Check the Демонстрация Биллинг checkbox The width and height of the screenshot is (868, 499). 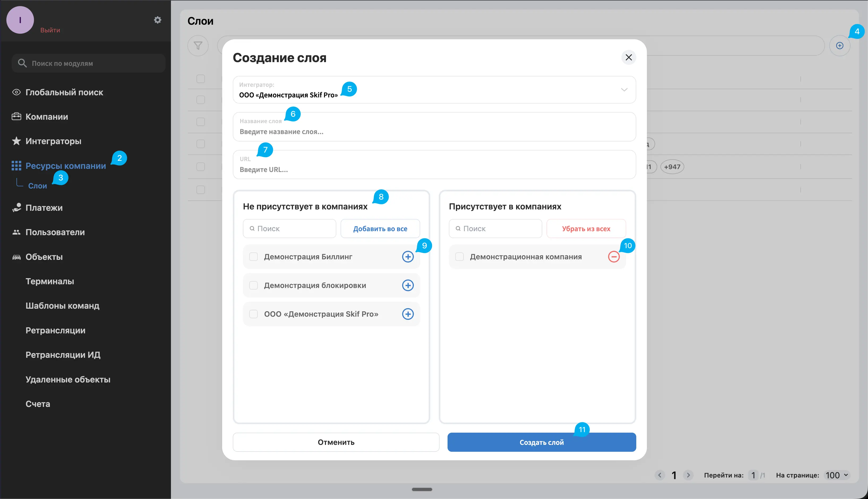[x=253, y=257]
